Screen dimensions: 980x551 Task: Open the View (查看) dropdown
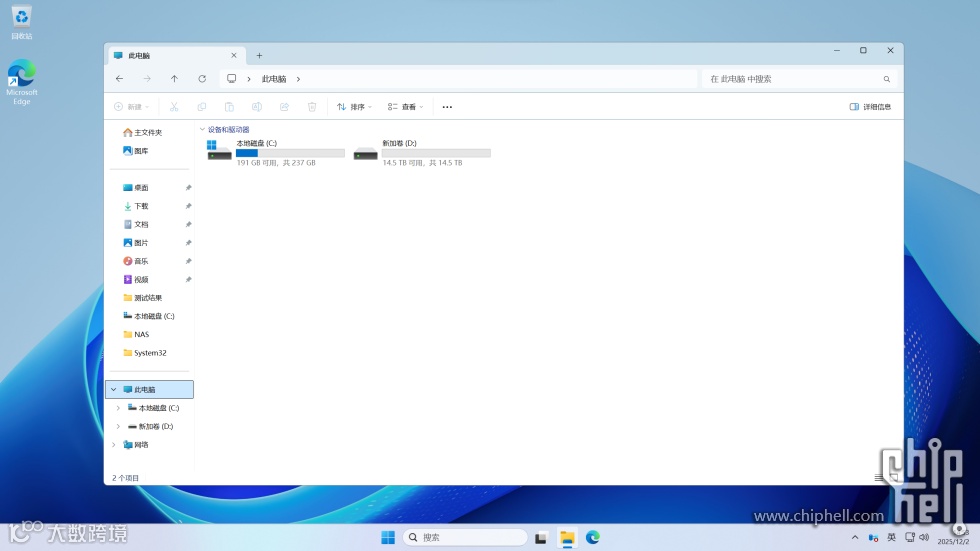[x=405, y=107]
